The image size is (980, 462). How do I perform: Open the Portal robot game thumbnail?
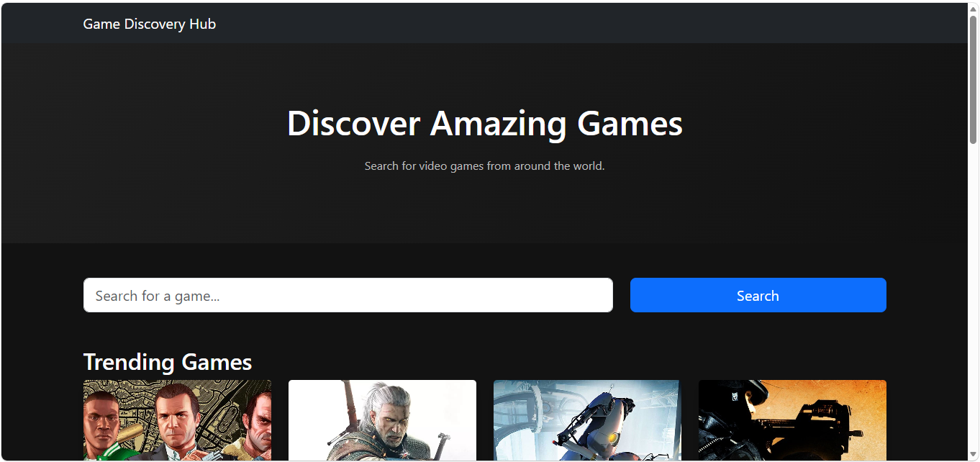pyautogui.click(x=587, y=420)
